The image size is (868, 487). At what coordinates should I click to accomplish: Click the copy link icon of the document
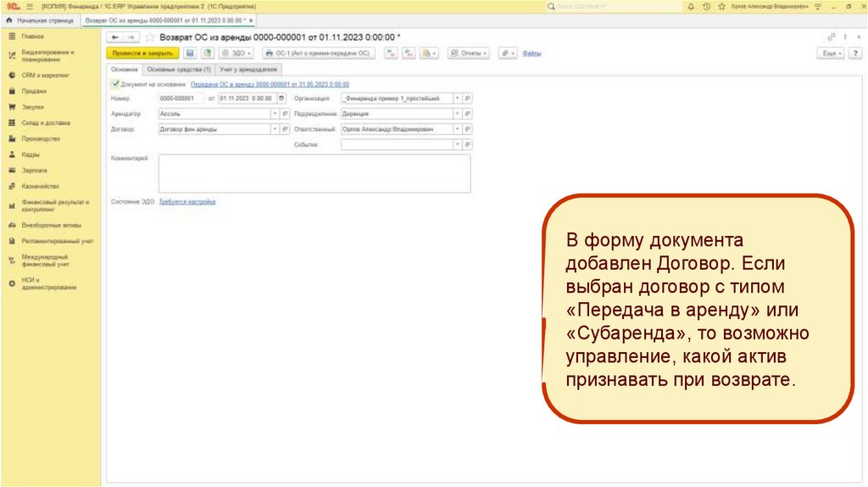coord(832,37)
